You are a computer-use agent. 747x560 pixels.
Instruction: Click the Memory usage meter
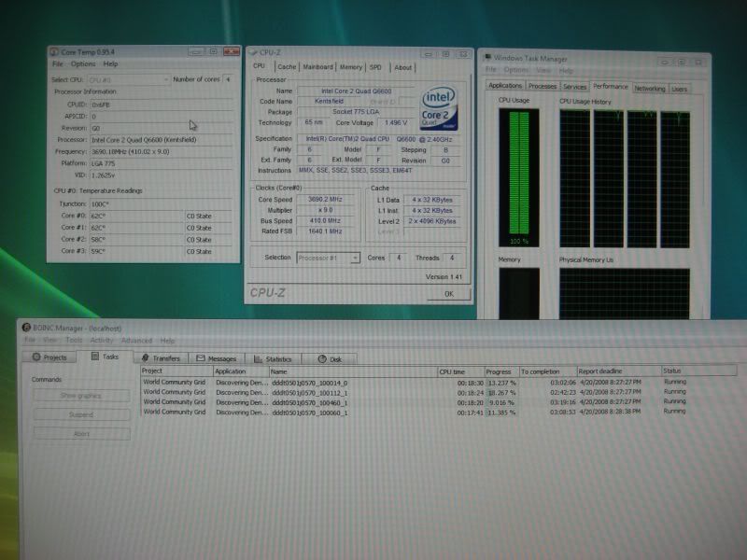pyautogui.click(x=519, y=293)
